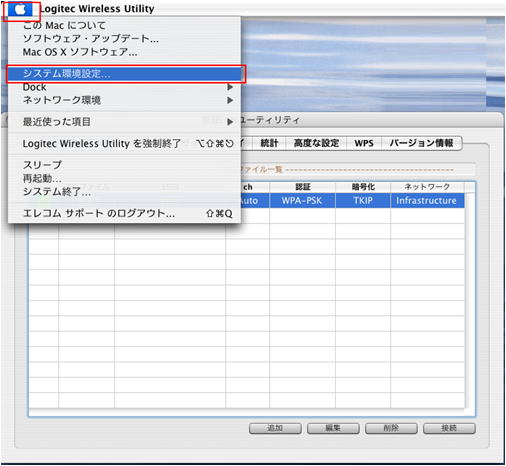This screenshot has height=466, width=506.
Task: Open バージョン情報 tab
Action: click(422, 143)
